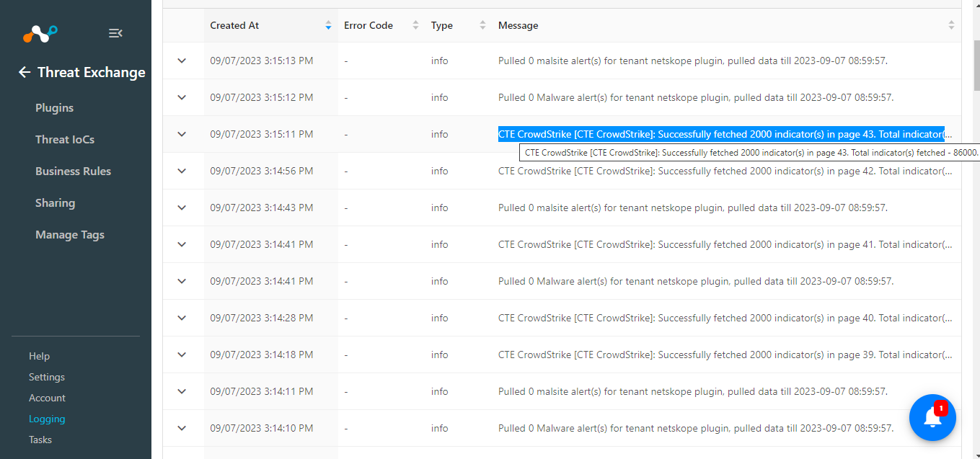
Task: Expand the 3:15:11 PM log row
Action: click(x=182, y=134)
